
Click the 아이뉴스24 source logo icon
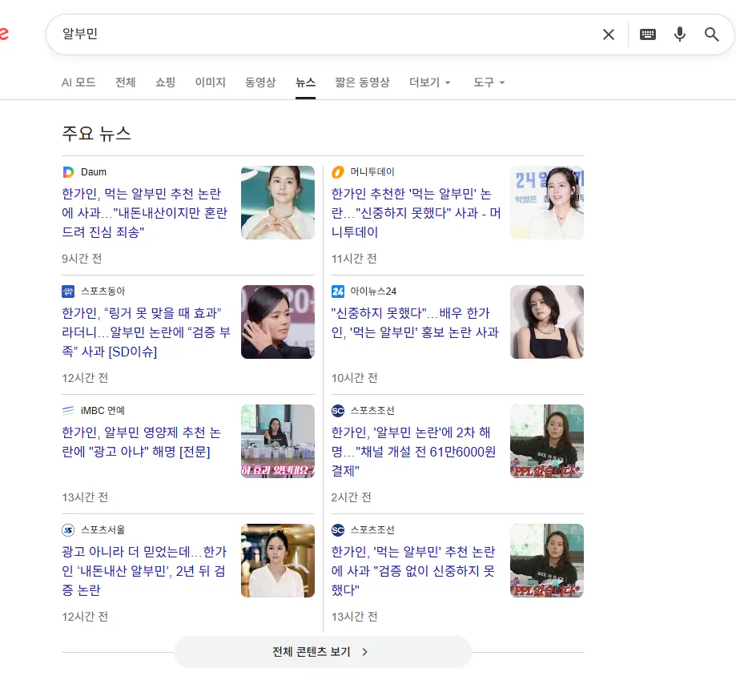(x=338, y=292)
